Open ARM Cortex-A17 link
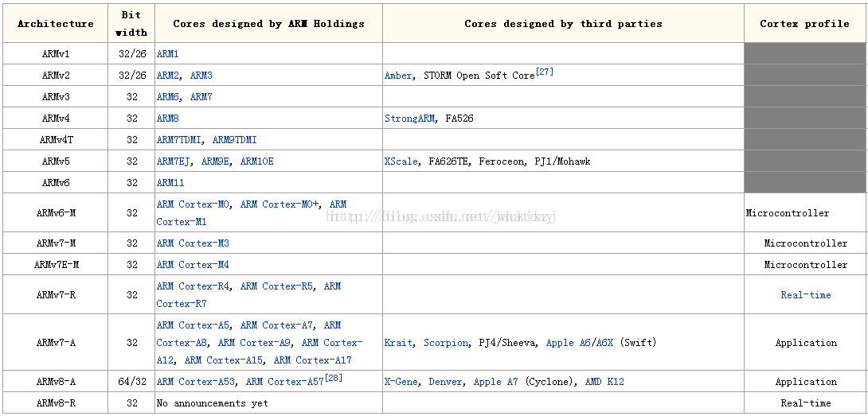Viewport: 868px width, 416px height. click(x=313, y=360)
